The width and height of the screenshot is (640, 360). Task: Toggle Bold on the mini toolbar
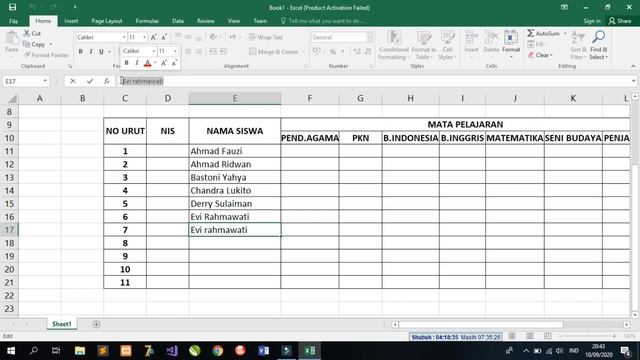click(127, 63)
